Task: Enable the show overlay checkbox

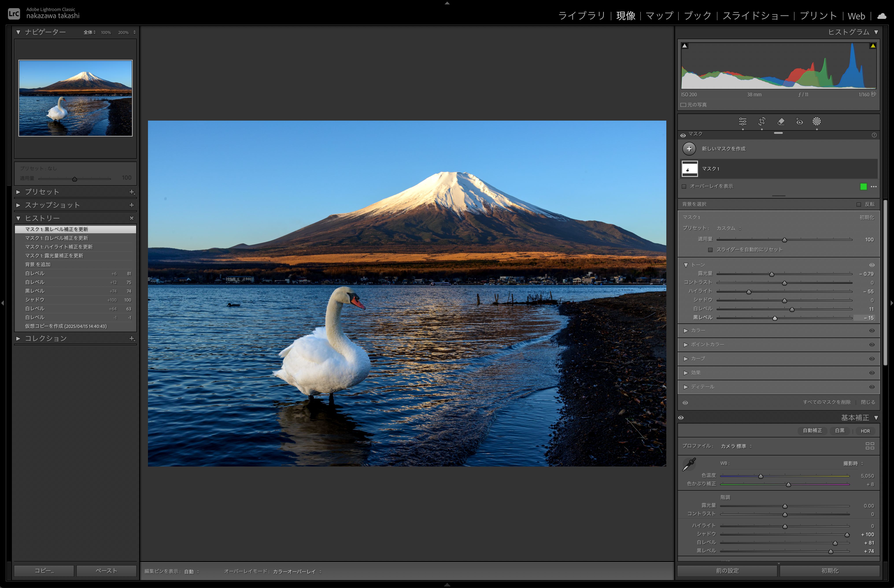Action: click(684, 187)
